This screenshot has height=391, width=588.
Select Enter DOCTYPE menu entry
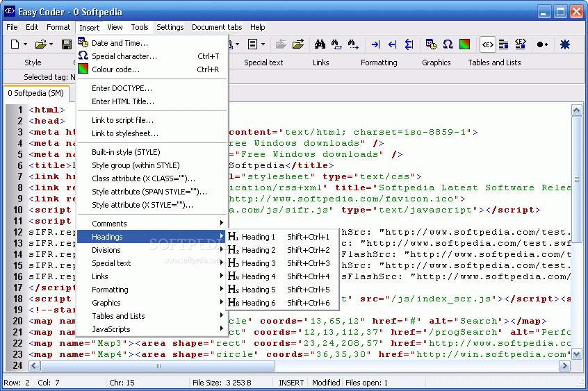[x=152, y=88]
